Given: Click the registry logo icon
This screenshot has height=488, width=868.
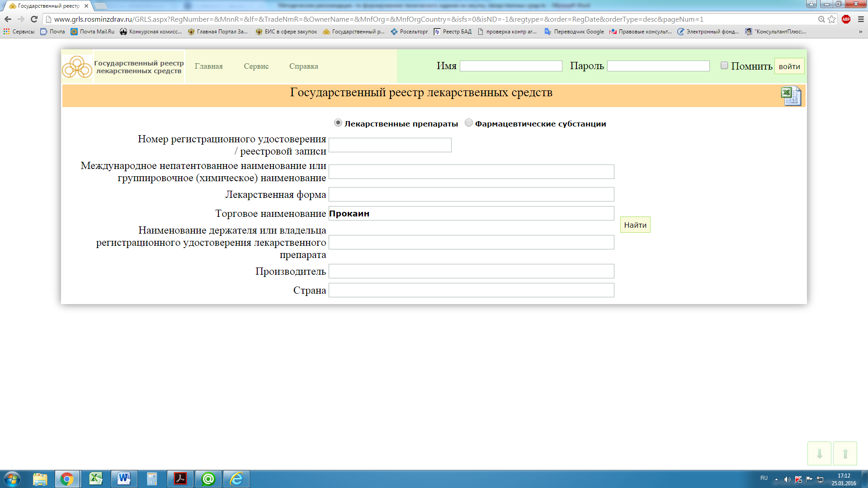Looking at the screenshot, I should click(77, 67).
